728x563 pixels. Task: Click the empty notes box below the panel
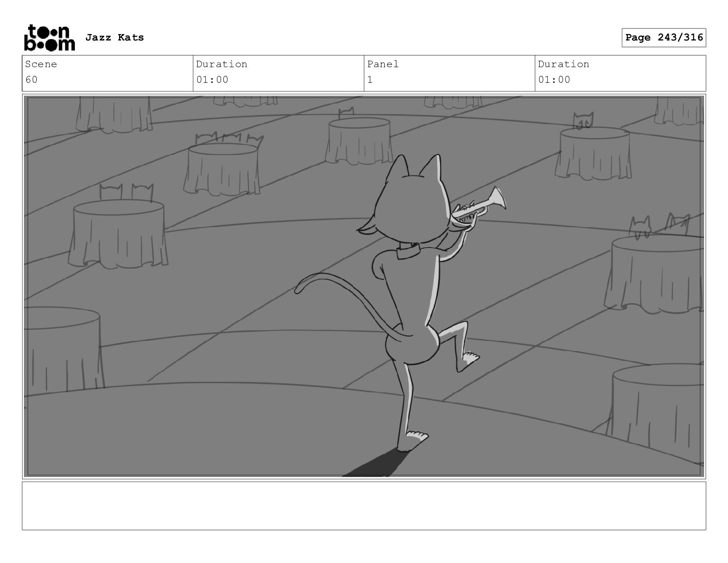coord(364,506)
